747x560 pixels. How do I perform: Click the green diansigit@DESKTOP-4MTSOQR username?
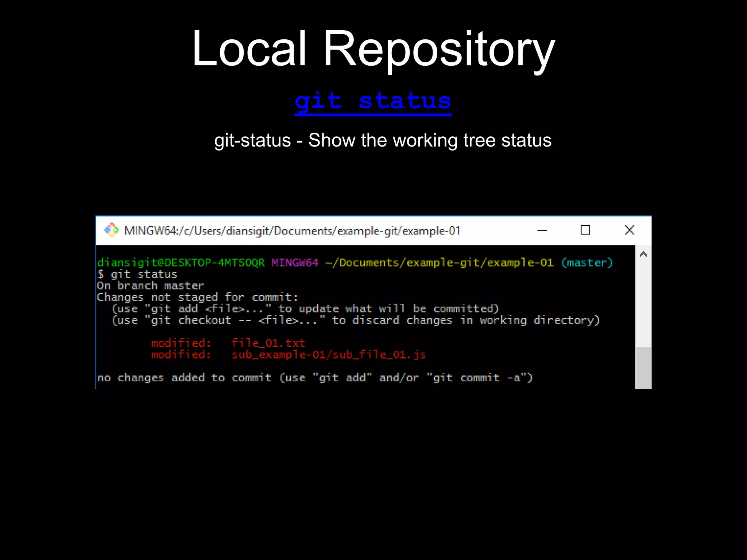(x=181, y=262)
